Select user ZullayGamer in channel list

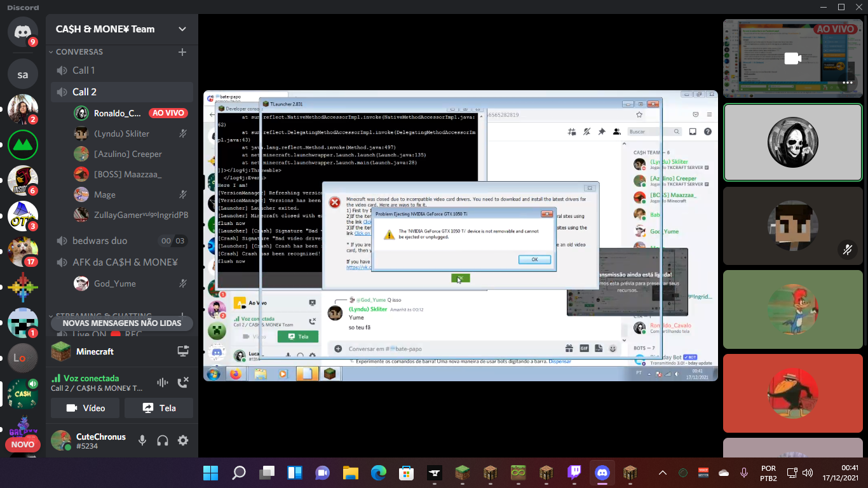click(x=132, y=215)
